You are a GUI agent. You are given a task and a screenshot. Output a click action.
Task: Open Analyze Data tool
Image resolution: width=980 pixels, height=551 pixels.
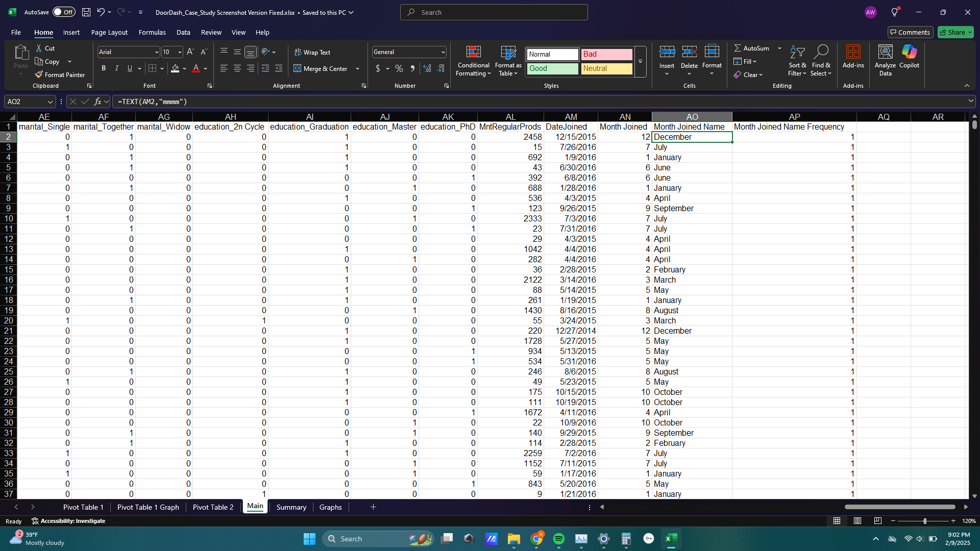(x=885, y=60)
